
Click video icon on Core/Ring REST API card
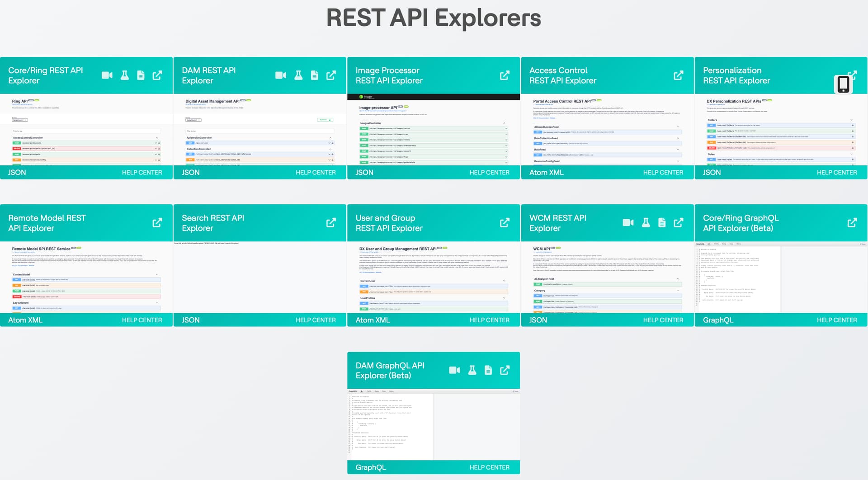[x=107, y=75]
